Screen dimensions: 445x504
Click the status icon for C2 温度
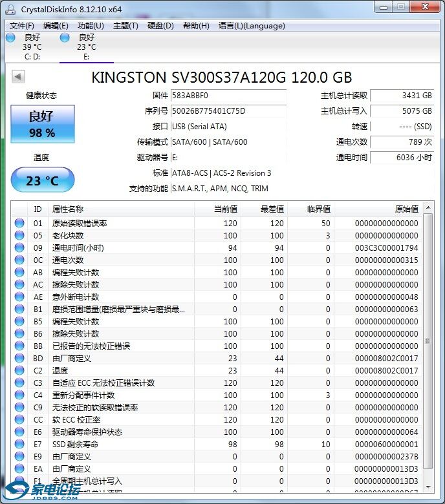[x=19, y=370]
